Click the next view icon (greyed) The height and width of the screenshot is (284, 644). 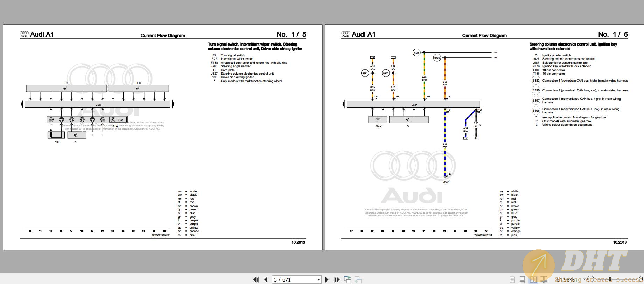(358, 279)
